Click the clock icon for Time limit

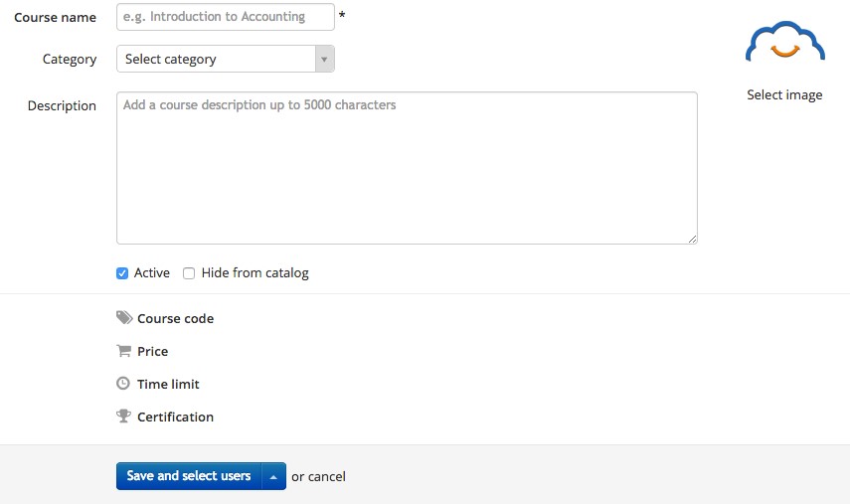123,384
